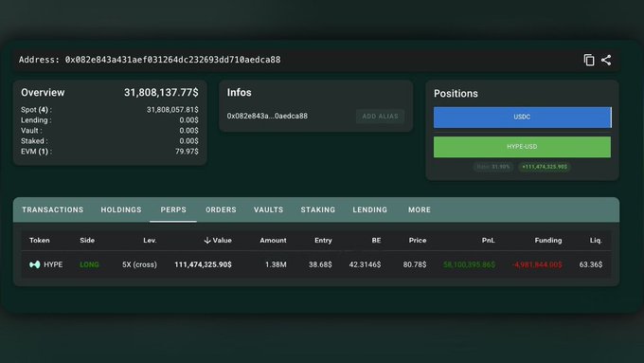This screenshot has width=644, height=363.
Task: Click the Ratio percentage badge
Action: [x=492, y=167]
